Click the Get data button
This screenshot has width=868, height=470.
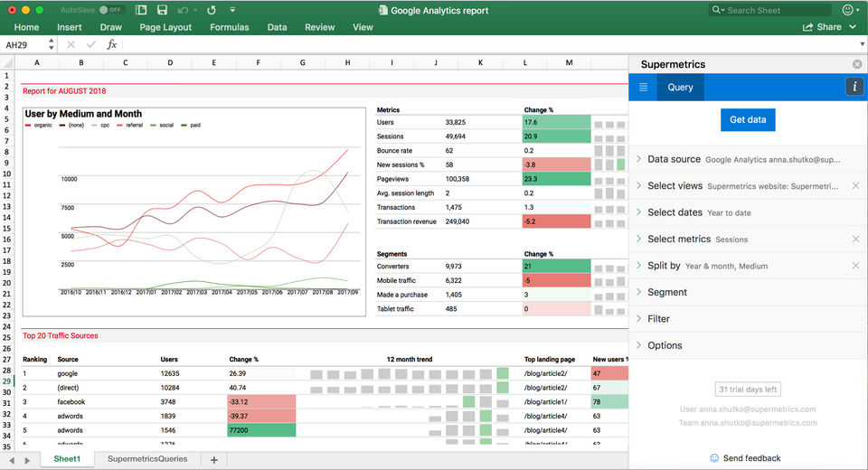point(748,119)
